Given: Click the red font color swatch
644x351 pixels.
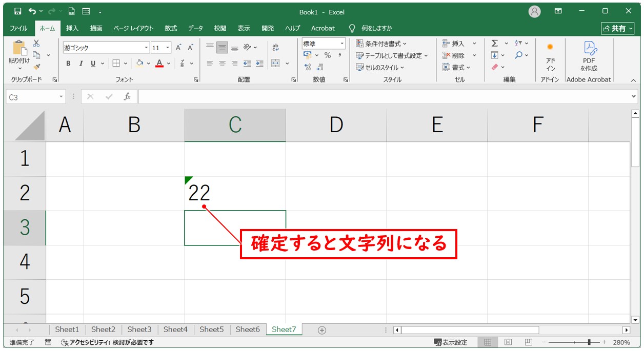Looking at the screenshot, I should [159, 64].
